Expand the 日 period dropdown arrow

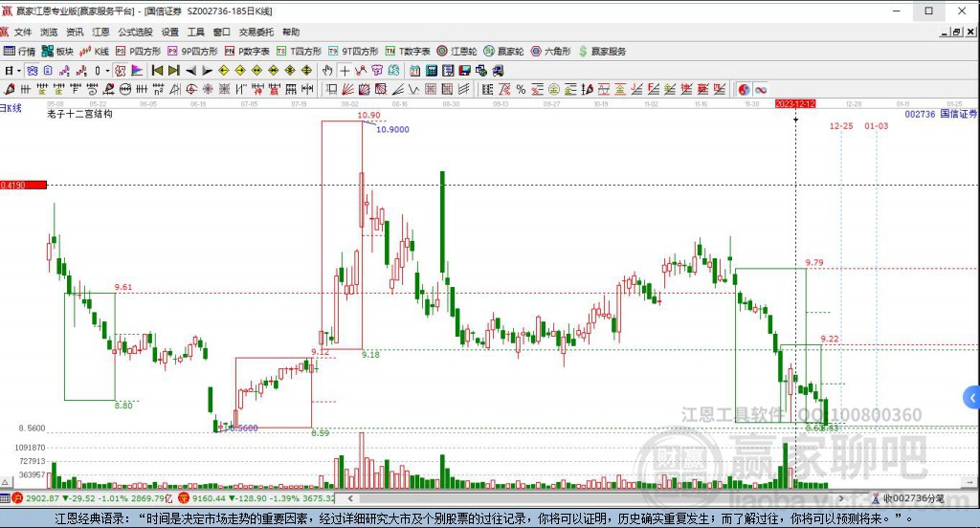(19, 71)
